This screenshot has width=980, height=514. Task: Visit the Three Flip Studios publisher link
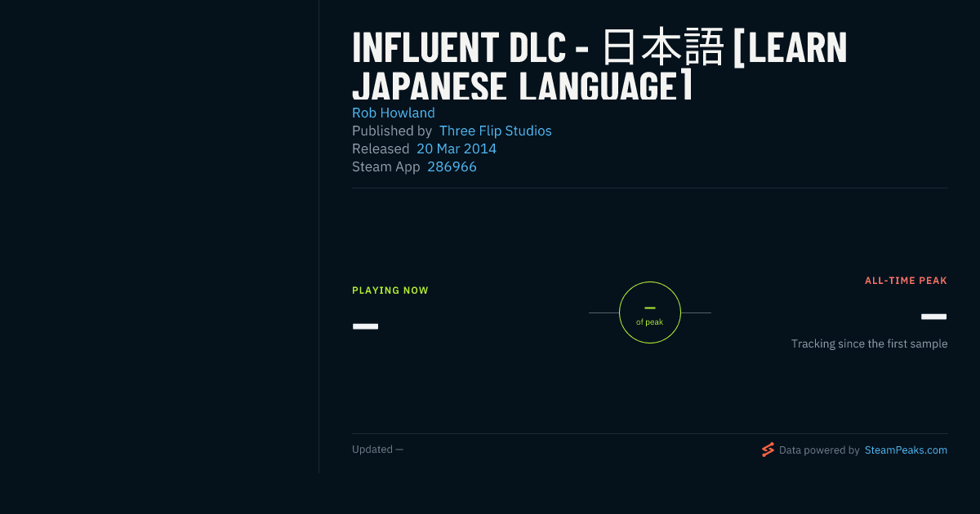click(496, 131)
